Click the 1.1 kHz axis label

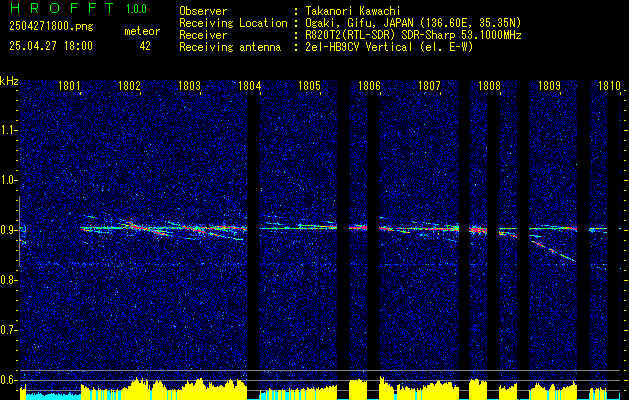[x=9, y=130]
